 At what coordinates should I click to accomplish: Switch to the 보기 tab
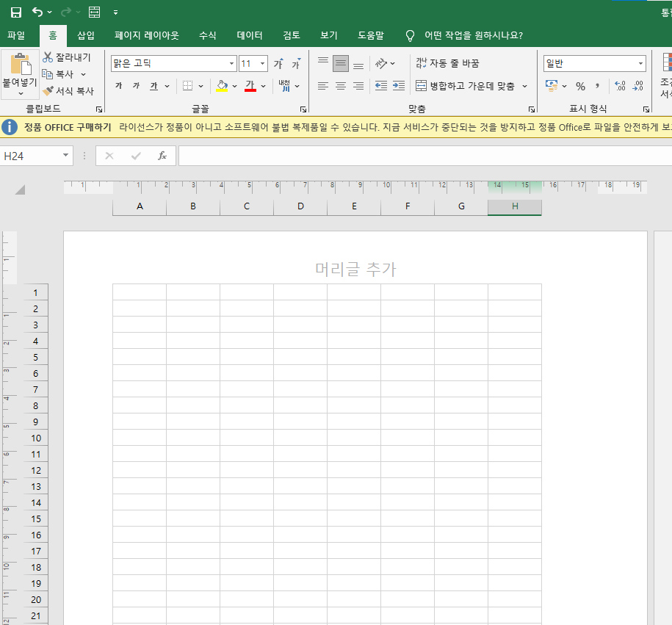(x=329, y=35)
